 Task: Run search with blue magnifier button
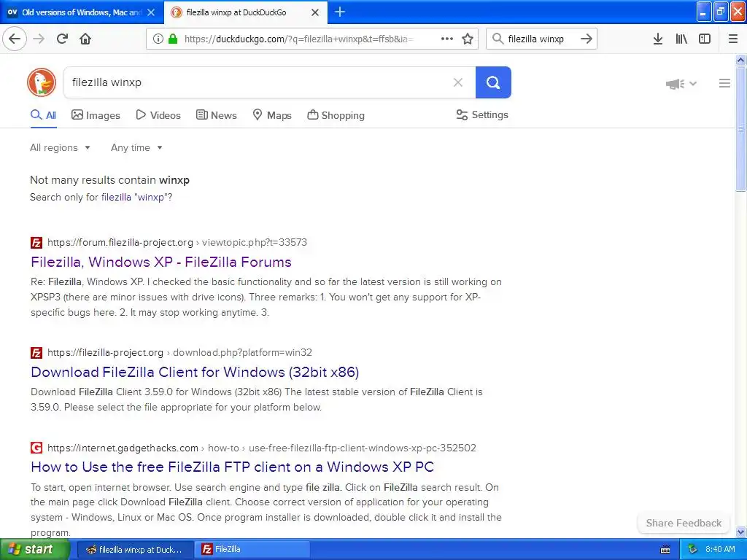pyautogui.click(x=493, y=82)
